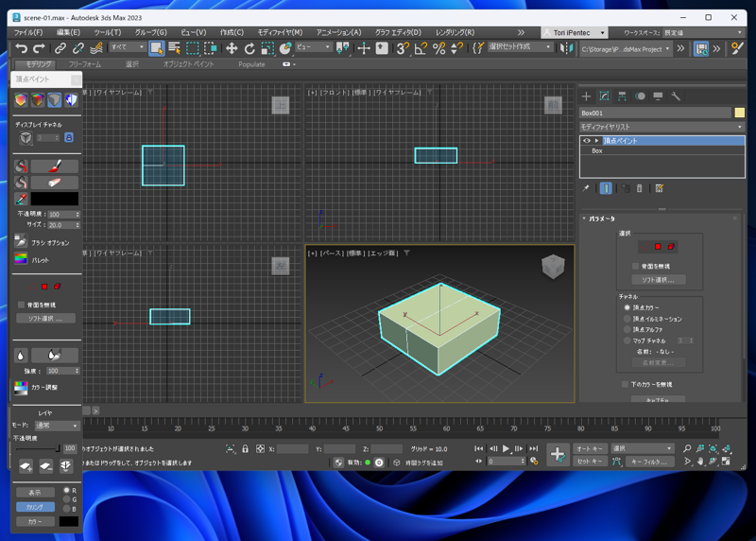Open the reference coordinate 'ビュー' dropdown
This screenshot has width=756, height=541.
314,46
